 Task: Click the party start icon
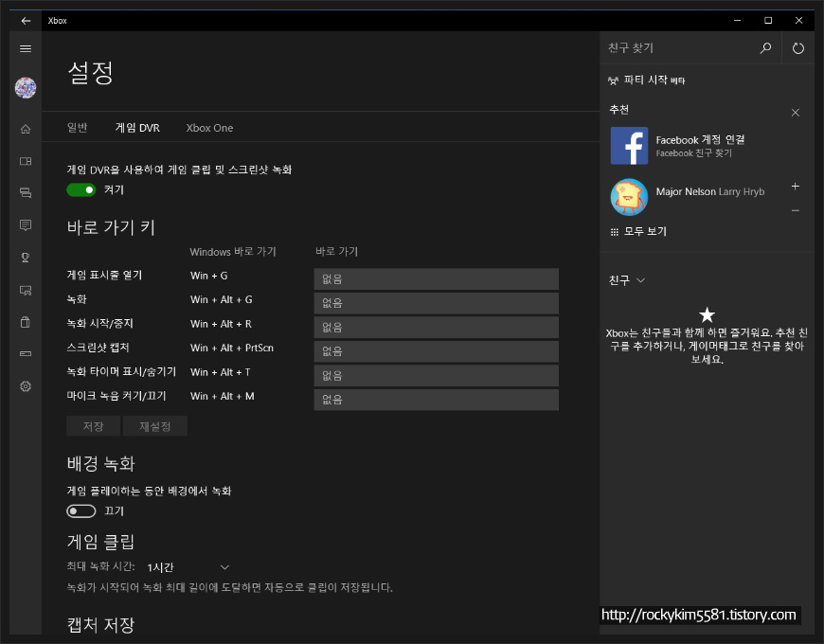click(613, 80)
